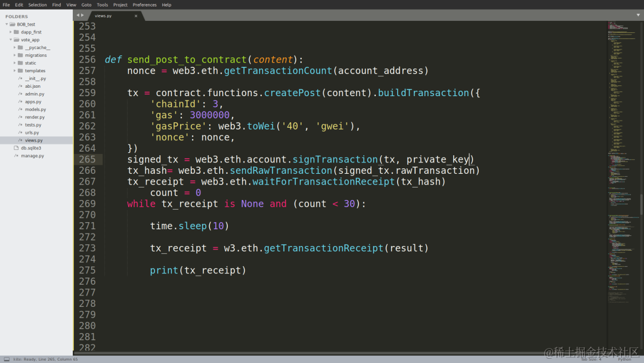Expand the static folder
644x363 pixels.
(x=15, y=63)
